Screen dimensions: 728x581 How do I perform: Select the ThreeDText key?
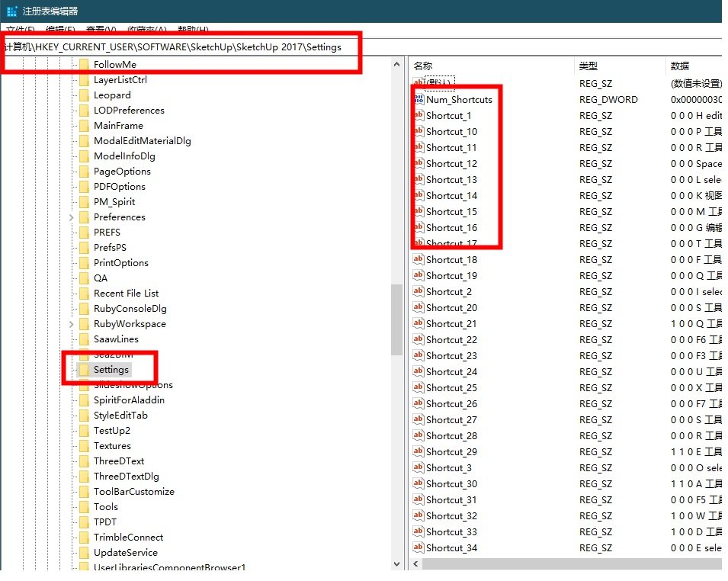[119, 461]
